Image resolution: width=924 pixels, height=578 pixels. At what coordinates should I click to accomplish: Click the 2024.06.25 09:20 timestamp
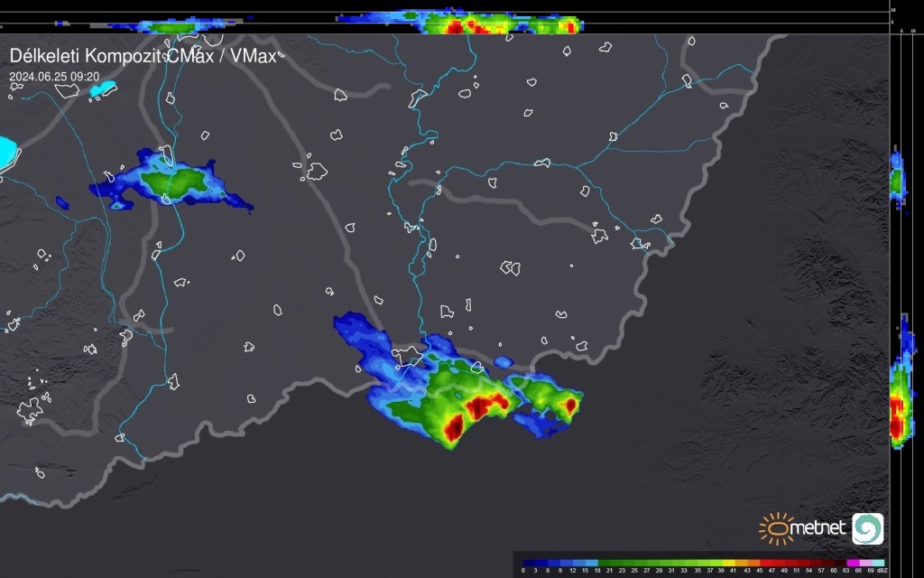pyautogui.click(x=53, y=77)
